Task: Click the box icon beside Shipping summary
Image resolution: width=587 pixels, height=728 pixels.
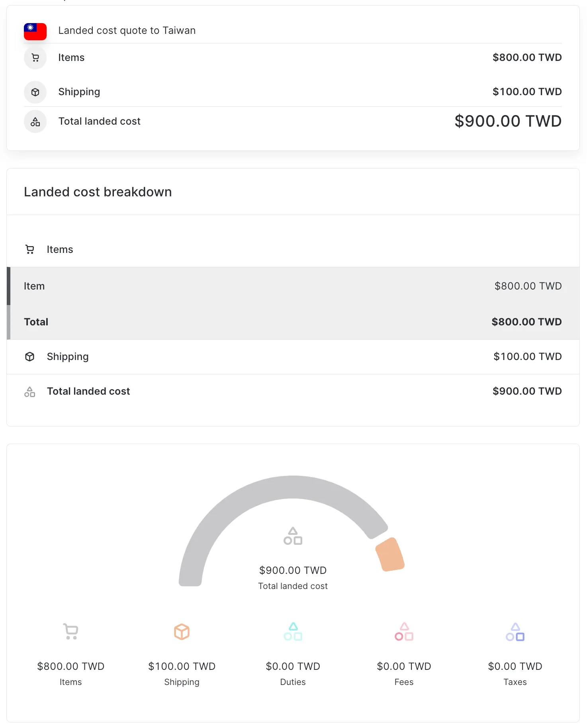Action: [x=35, y=92]
